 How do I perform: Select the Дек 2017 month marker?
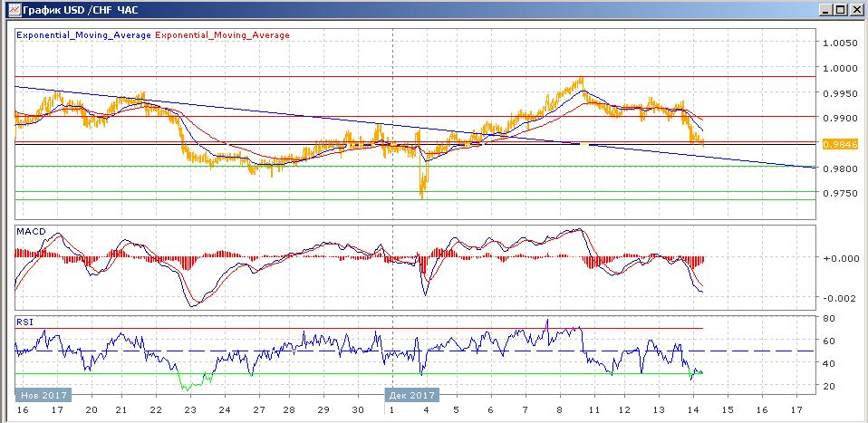tap(412, 395)
